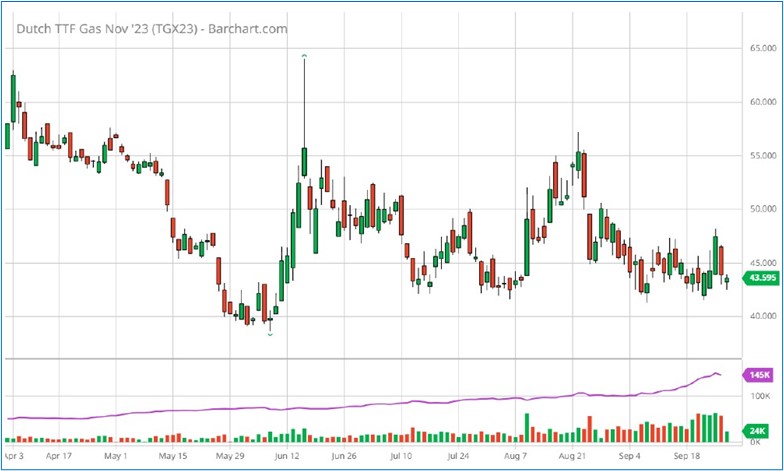Click the Sep 4 date label
Screen dimensions: 784x471
[630, 456]
